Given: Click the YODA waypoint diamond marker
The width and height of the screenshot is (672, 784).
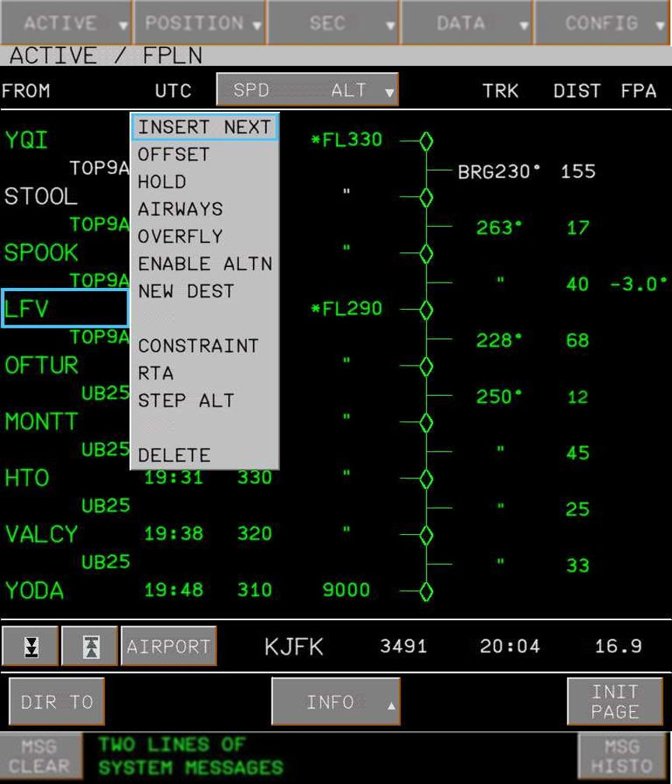Looking at the screenshot, I should tap(426, 591).
